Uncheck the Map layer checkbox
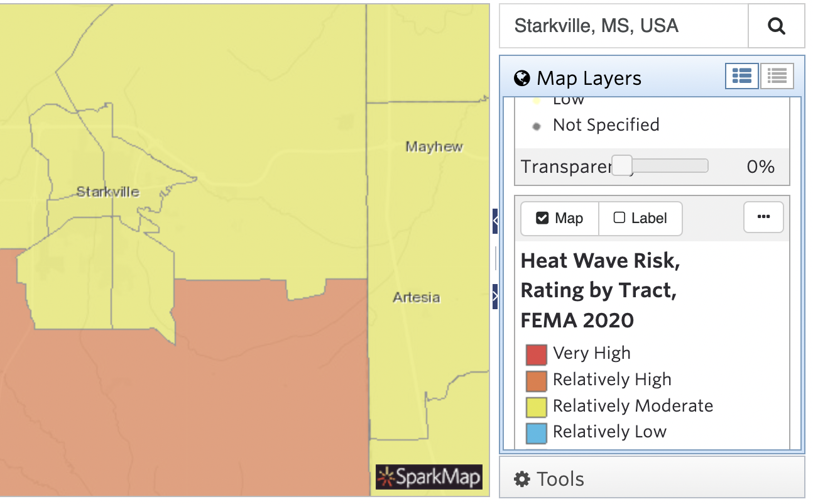Image resolution: width=813 pixels, height=504 pixels. point(542,218)
